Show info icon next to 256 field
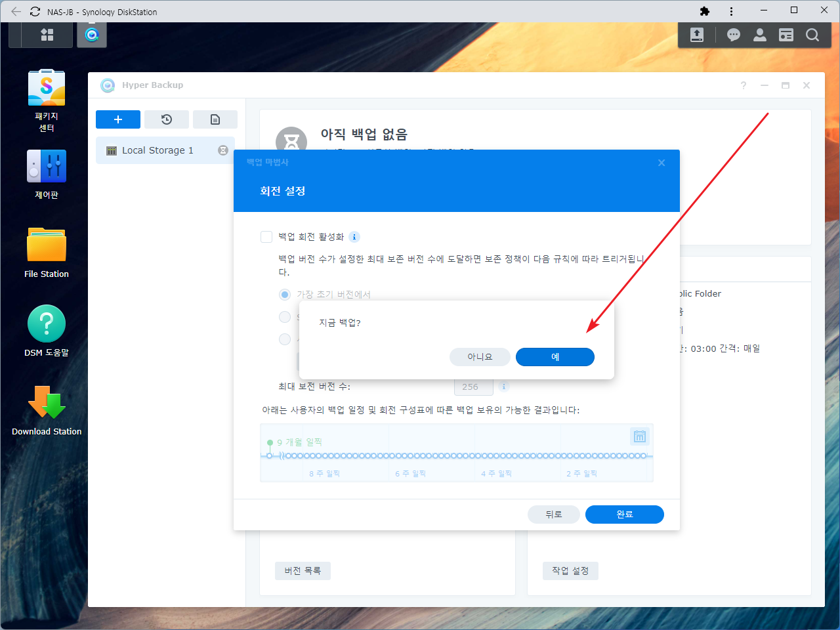The height and width of the screenshot is (630, 840). 504,387
